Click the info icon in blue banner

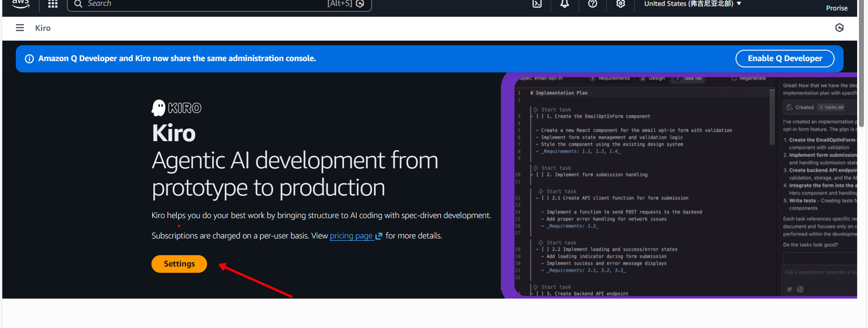29,59
